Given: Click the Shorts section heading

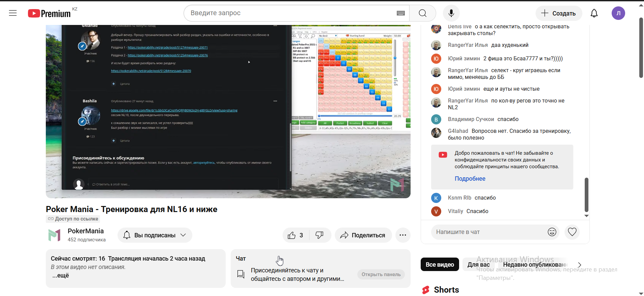Looking at the screenshot, I should [446, 290].
